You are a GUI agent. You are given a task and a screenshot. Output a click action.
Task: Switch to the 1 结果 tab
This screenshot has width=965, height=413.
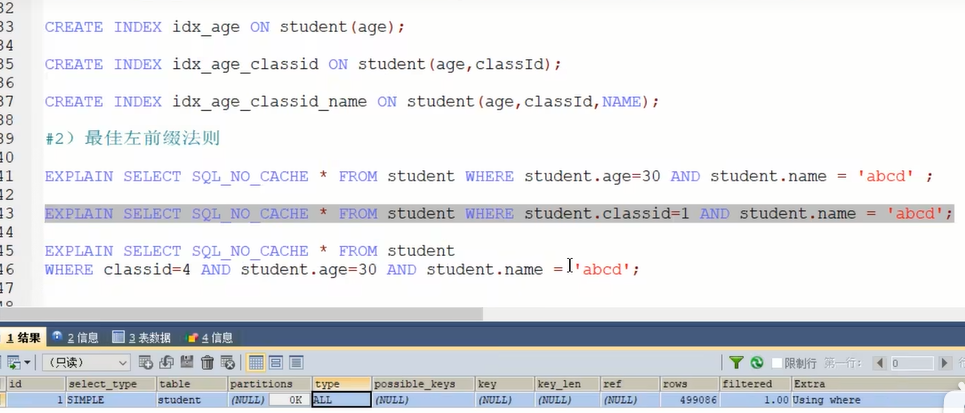[23, 337]
